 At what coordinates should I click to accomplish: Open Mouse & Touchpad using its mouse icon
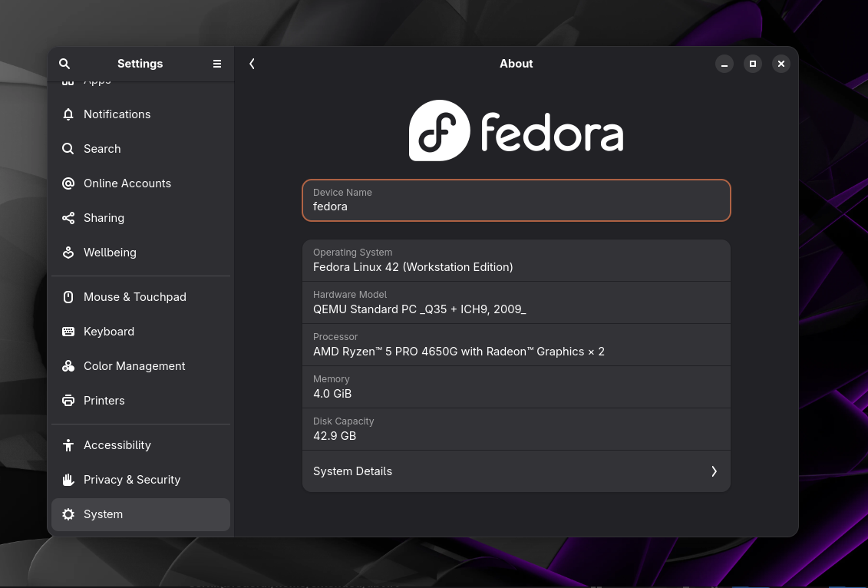pyautogui.click(x=68, y=296)
